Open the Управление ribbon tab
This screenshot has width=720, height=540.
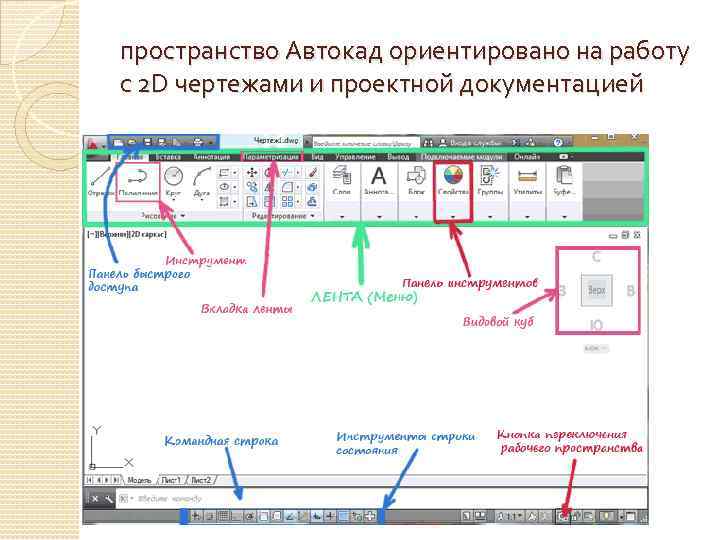tap(355, 157)
